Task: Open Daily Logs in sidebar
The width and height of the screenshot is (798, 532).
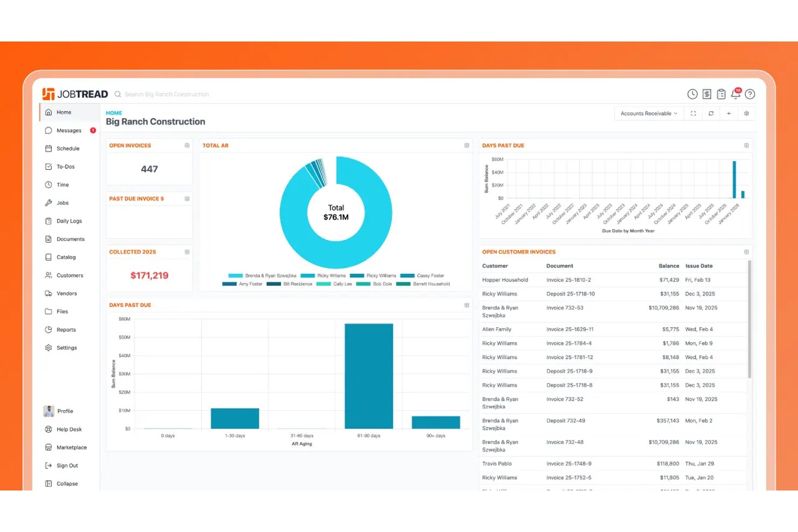Action: (69, 221)
